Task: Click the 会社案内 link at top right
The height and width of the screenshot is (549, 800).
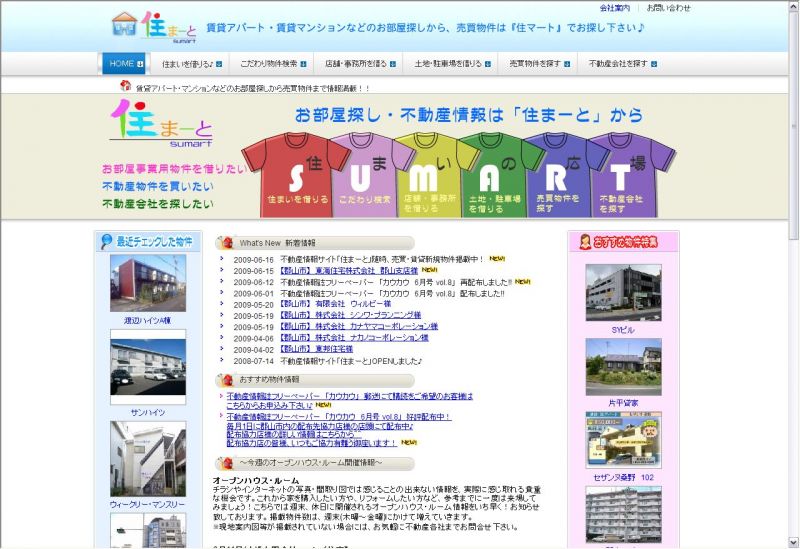Action: click(614, 8)
